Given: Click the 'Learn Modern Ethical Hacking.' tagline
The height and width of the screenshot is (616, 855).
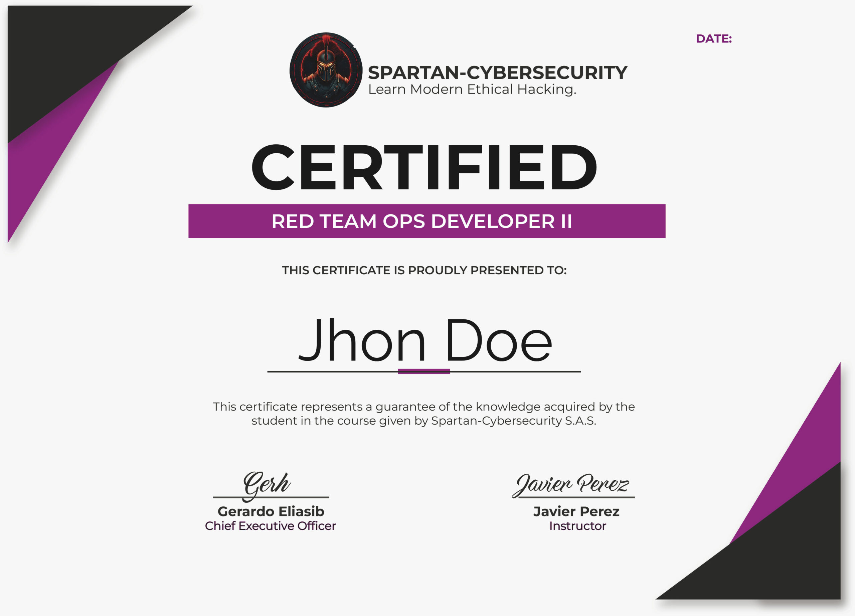Looking at the screenshot, I should click(x=472, y=89).
